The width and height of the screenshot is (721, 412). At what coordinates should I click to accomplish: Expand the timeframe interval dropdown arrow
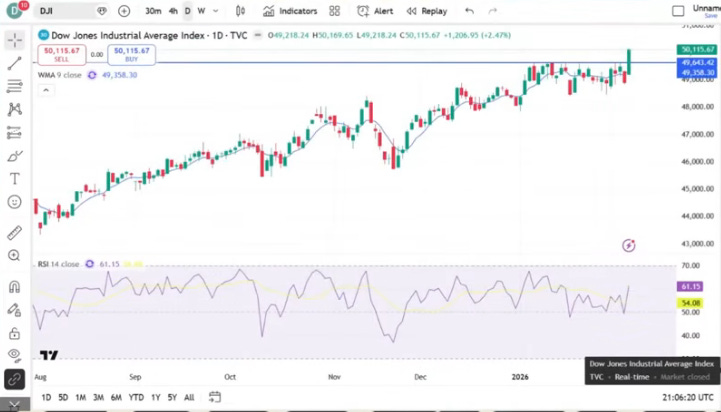point(216,11)
